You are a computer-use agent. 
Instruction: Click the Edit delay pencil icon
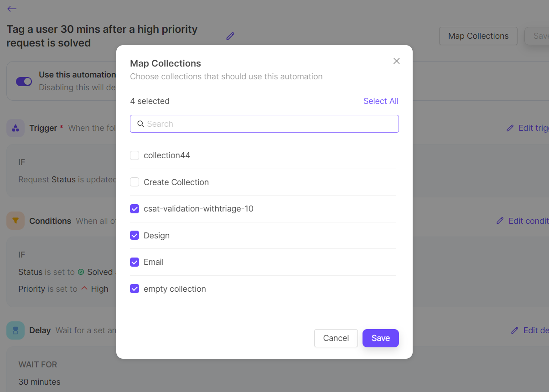point(515,330)
